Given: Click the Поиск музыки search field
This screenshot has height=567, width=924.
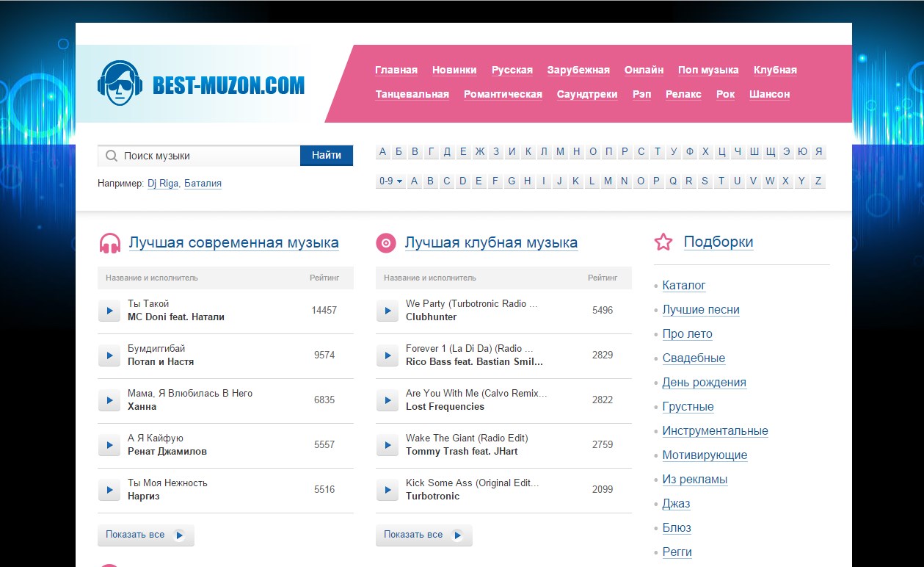Looking at the screenshot, I should (199, 156).
